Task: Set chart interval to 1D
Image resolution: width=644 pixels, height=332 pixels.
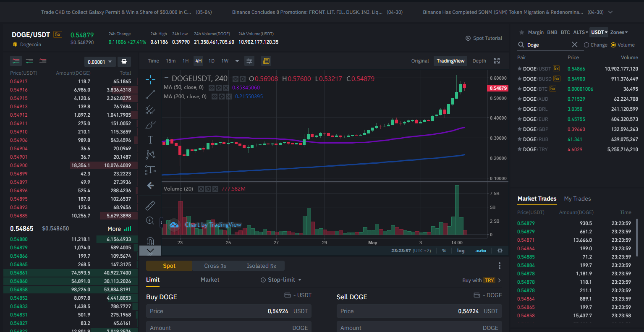Action: coord(212,61)
